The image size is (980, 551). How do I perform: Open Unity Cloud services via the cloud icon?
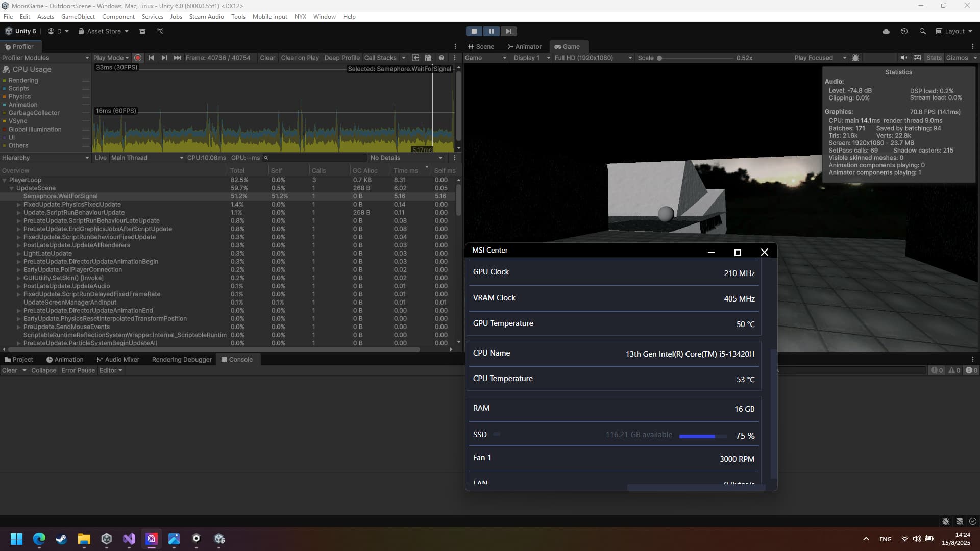[x=887, y=31]
